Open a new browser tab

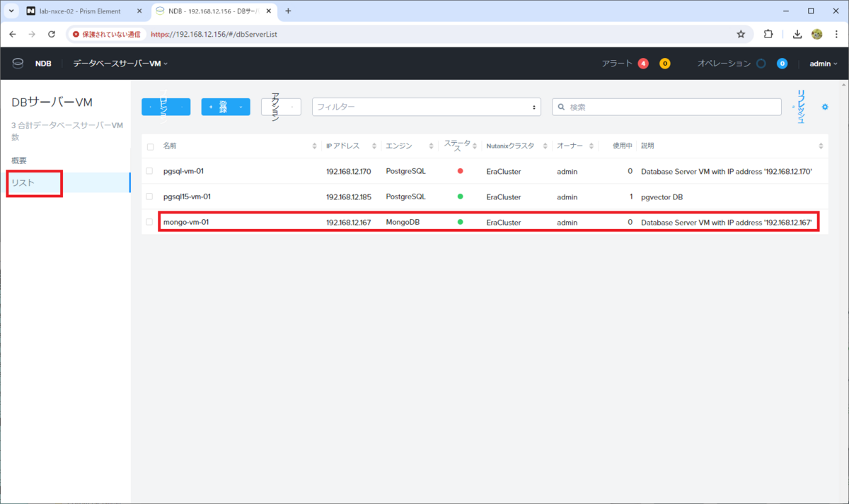(x=288, y=11)
